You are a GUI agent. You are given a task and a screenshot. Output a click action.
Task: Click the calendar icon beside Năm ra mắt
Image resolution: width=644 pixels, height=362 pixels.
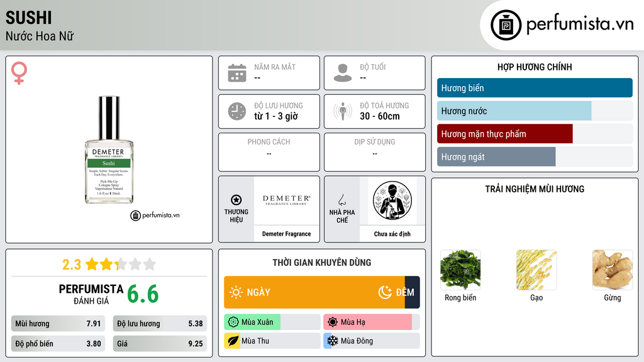[x=237, y=73]
